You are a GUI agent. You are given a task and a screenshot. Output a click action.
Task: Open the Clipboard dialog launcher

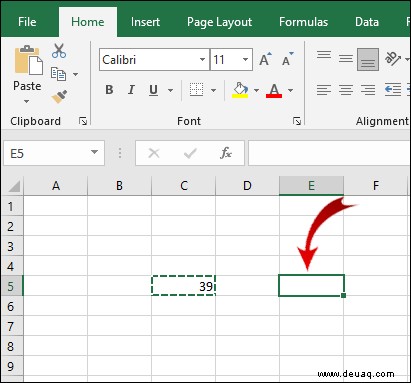coord(83,121)
